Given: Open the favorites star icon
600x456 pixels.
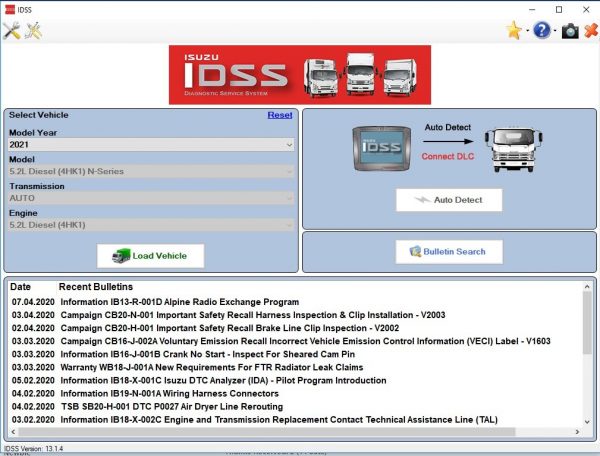Looking at the screenshot, I should click(x=514, y=31).
